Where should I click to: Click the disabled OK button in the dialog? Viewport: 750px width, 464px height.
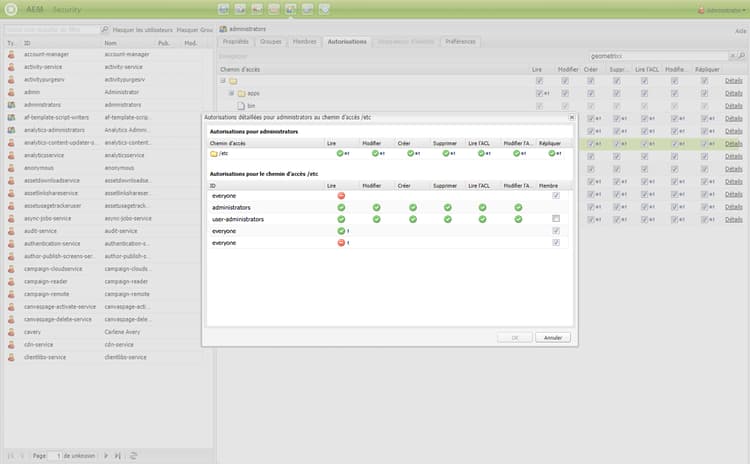pyautogui.click(x=515, y=338)
